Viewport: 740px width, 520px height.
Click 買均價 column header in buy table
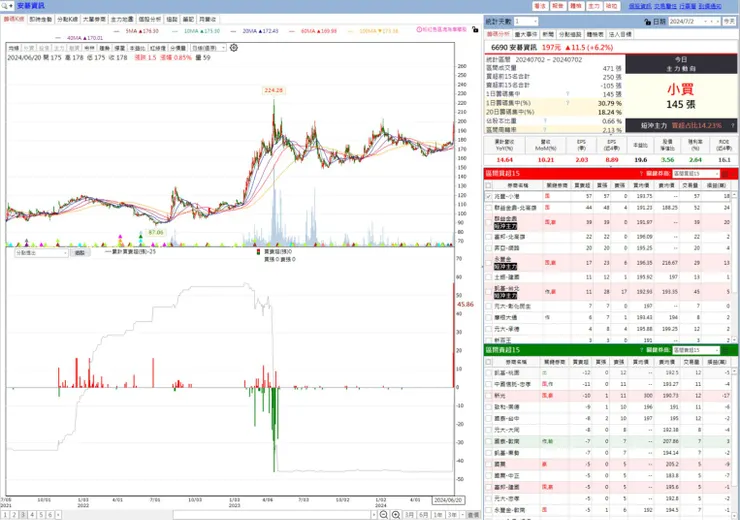click(x=641, y=185)
